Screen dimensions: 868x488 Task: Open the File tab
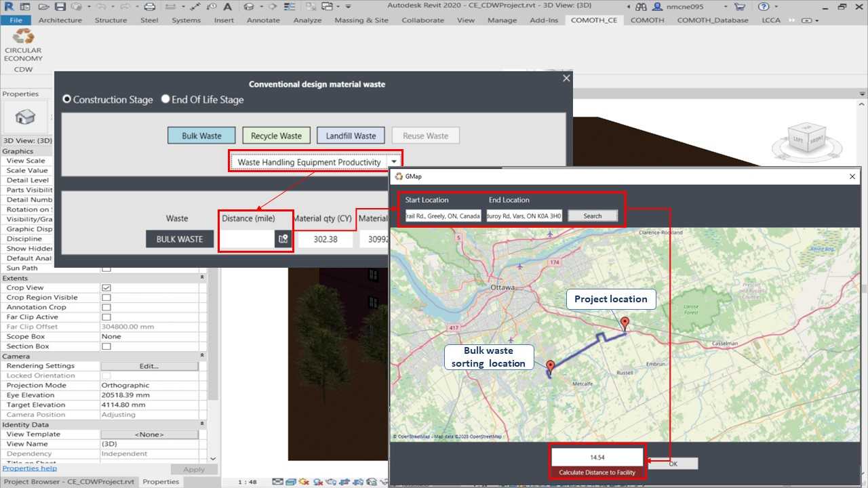pos(16,20)
